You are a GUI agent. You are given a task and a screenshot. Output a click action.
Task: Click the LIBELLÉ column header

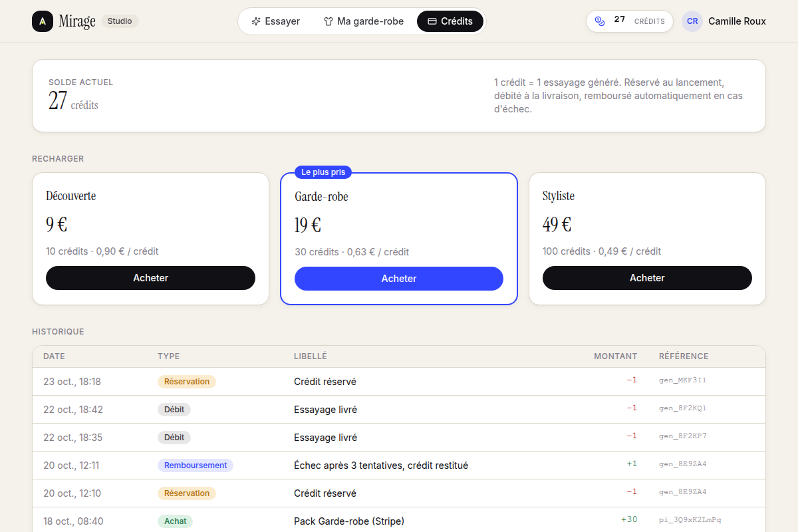click(x=311, y=356)
